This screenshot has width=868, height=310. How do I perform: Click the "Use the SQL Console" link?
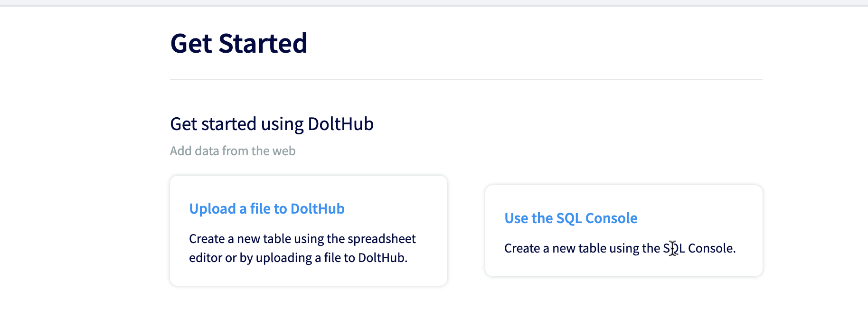pyautogui.click(x=571, y=218)
